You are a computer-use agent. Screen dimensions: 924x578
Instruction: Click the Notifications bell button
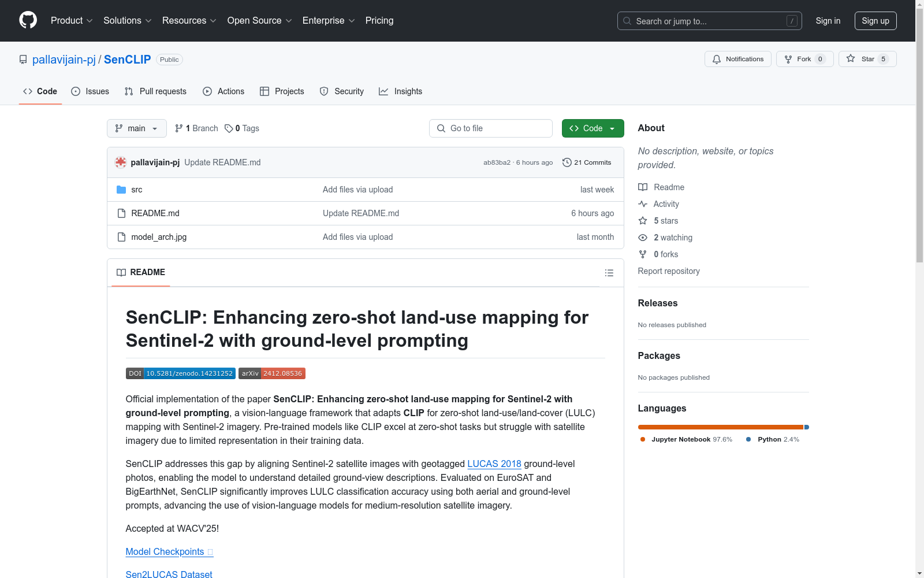[737, 59]
